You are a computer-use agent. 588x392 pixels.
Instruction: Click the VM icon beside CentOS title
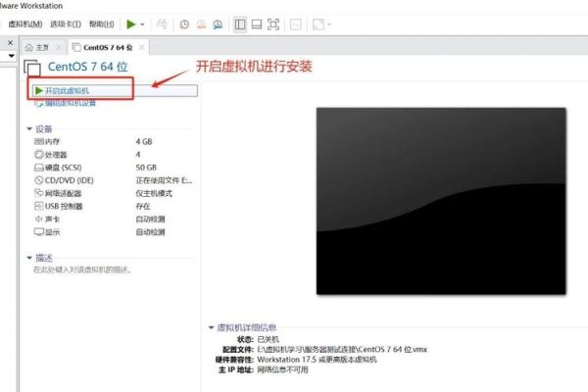coord(32,68)
